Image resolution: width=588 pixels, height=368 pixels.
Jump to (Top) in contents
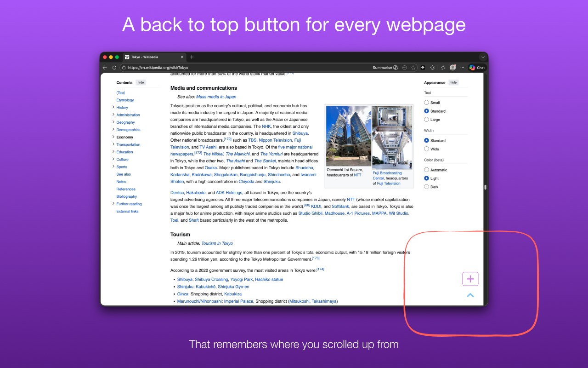pos(120,92)
